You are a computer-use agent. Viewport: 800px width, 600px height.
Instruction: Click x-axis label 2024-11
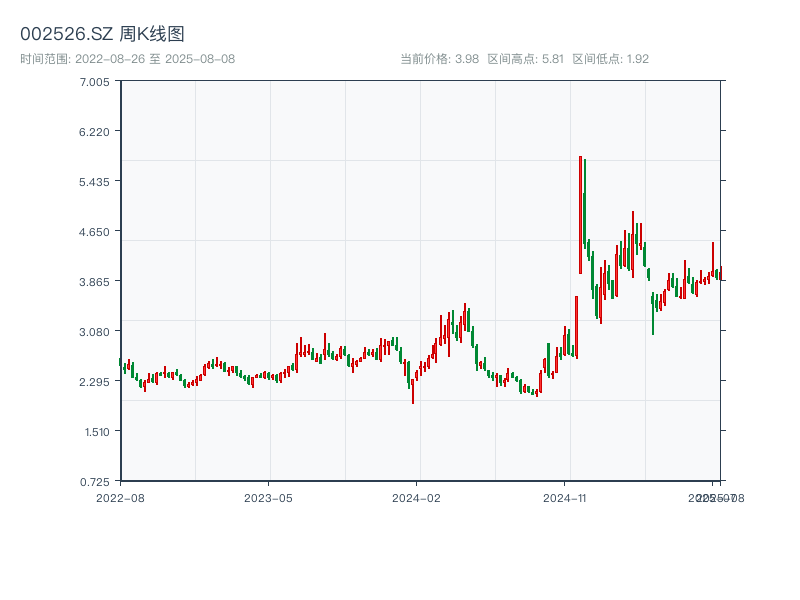coord(564,498)
